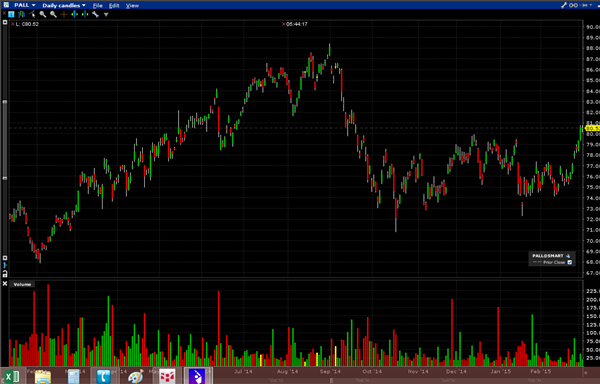Click the pin icon in title bar
The height and width of the screenshot is (384, 600).
pos(584,5)
